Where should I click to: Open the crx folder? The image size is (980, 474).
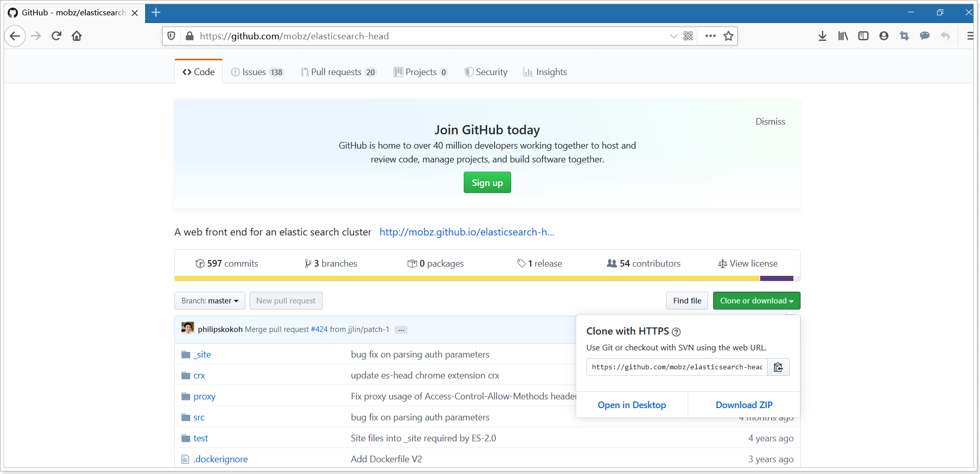click(x=199, y=375)
